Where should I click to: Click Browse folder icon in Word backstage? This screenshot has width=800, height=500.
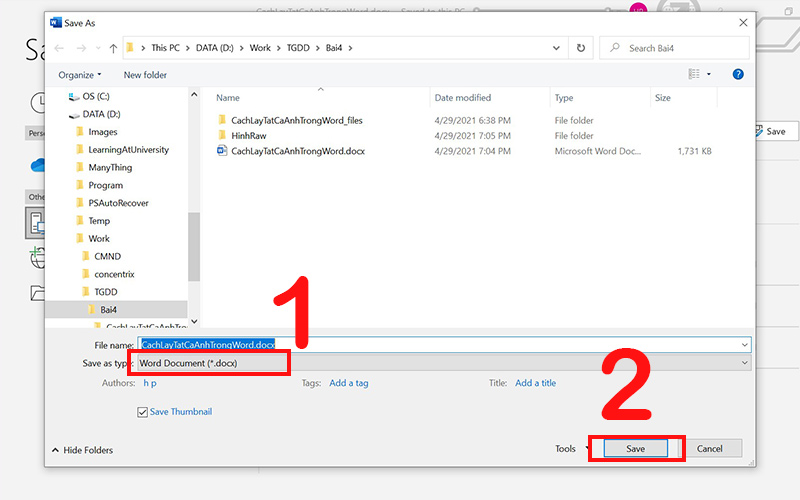point(38,293)
